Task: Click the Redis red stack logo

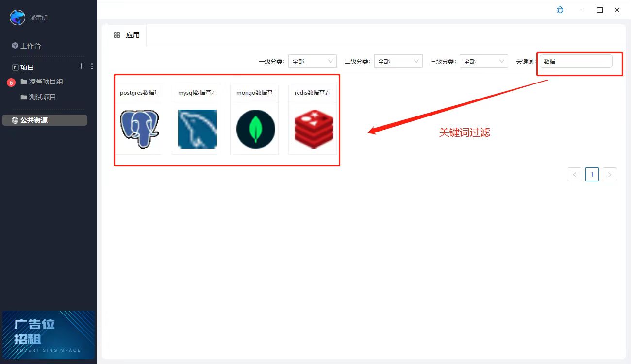Action: (314, 129)
